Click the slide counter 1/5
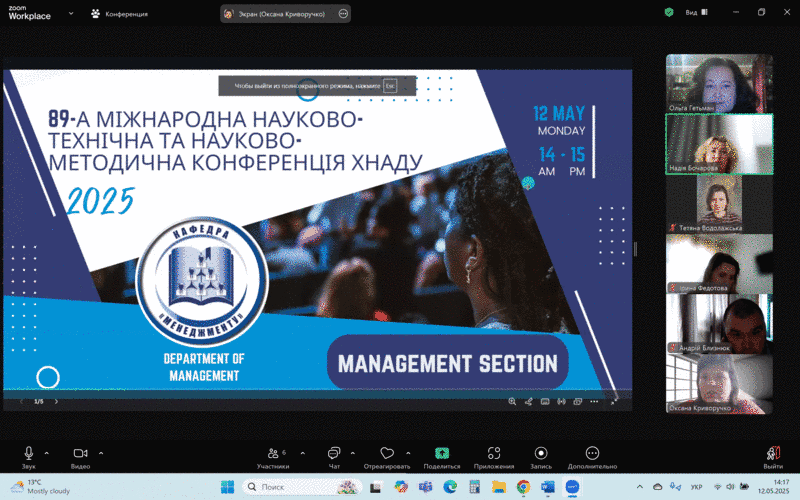 (x=39, y=402)
